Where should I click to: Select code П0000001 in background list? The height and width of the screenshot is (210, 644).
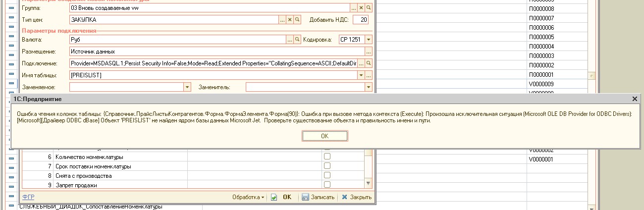point(541,75)
